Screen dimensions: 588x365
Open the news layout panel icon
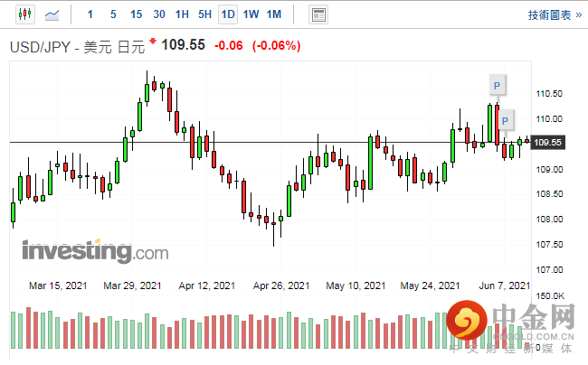[318, 15]
